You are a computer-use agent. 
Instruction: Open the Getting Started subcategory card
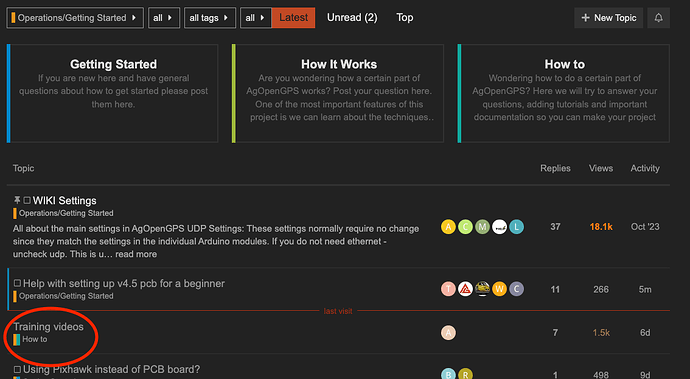click(x=113, y=93)
